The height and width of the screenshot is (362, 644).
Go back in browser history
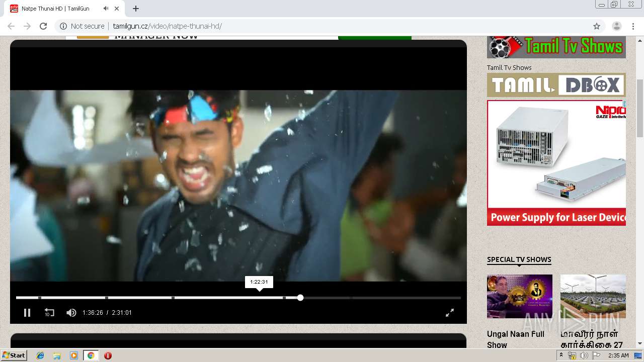pos(11,26)
